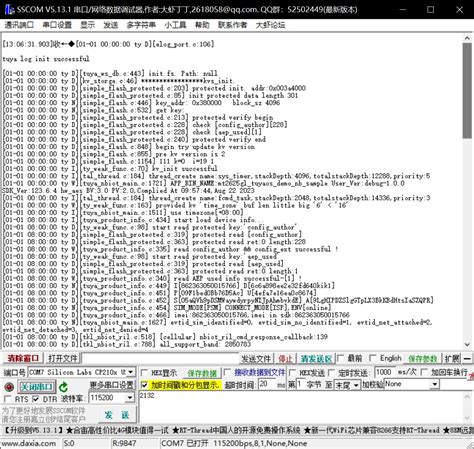Image resolution: width=474 pixels, height=449 pixels.
Task: Click the minus button beside 扩展
Action: pos(467,359)
